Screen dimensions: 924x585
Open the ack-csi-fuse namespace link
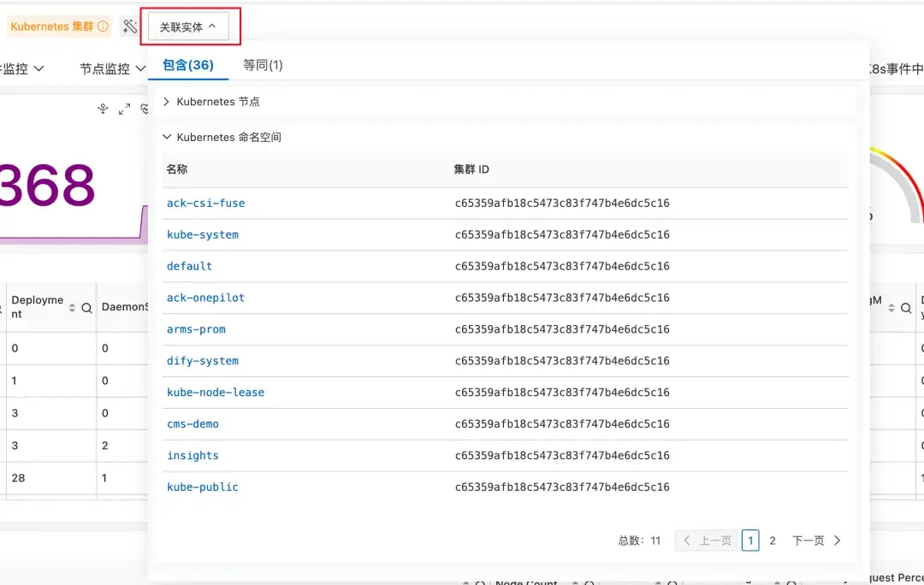tap(205, 203)
